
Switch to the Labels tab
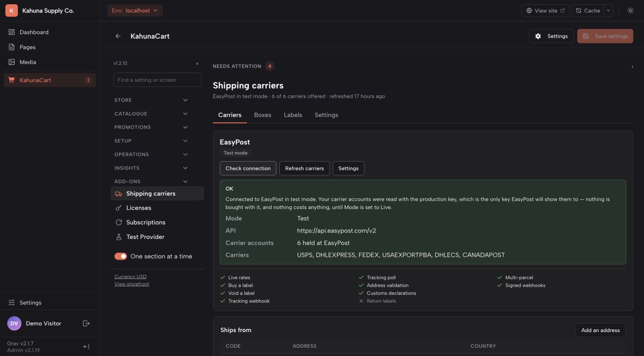click(x=293, y=115)
